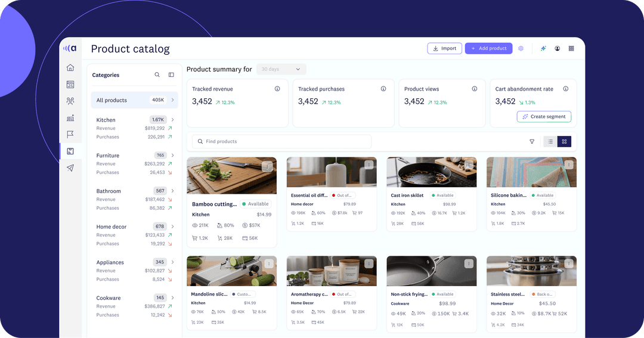Switch to grid view
The width and height of the screenshot is (644, 338).
[564, 142]
